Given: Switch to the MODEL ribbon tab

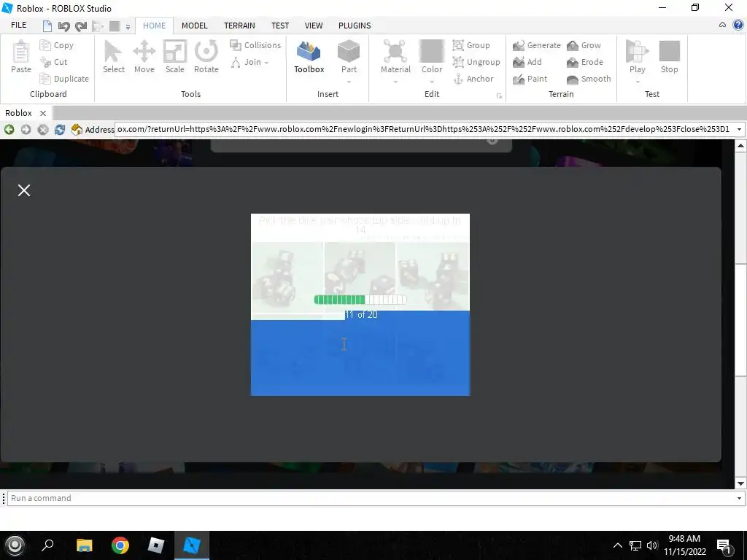Looking at the screenshot, I should pyautogui.click(x=194, y=26).
